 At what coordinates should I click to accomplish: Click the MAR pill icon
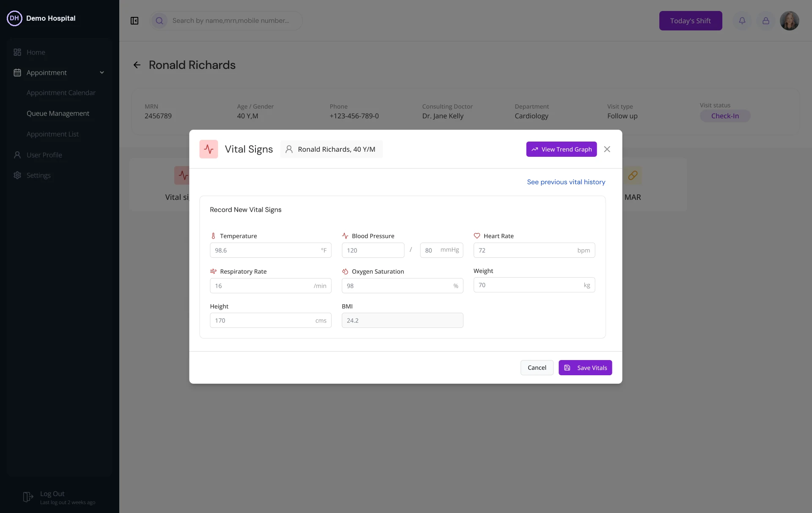633,175
